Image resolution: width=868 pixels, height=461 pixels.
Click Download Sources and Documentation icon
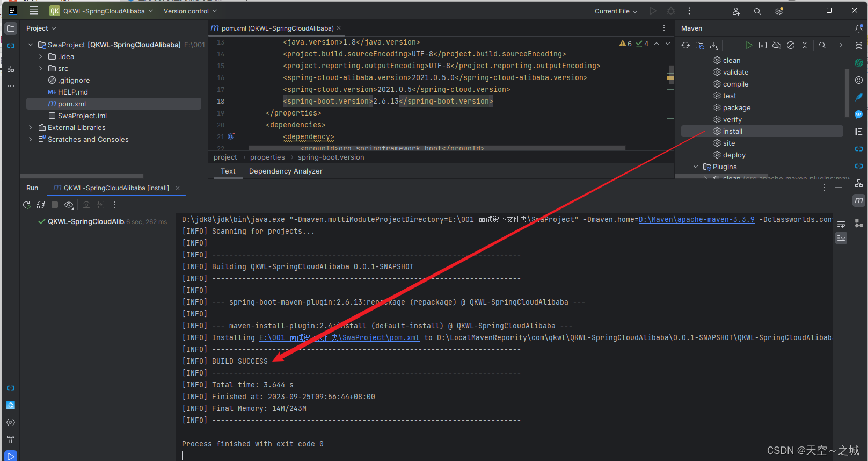[x=714, y=45]
